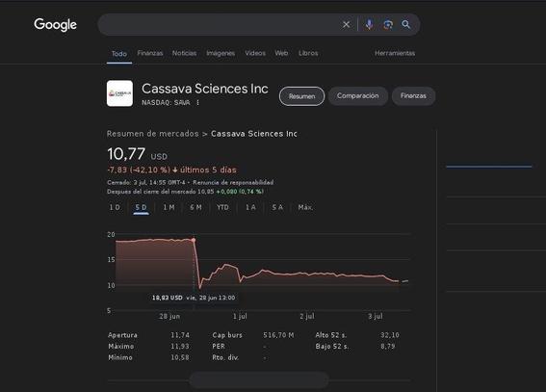546x392 pixels.
Task: Click the Google logo
Action: point(55,25)
